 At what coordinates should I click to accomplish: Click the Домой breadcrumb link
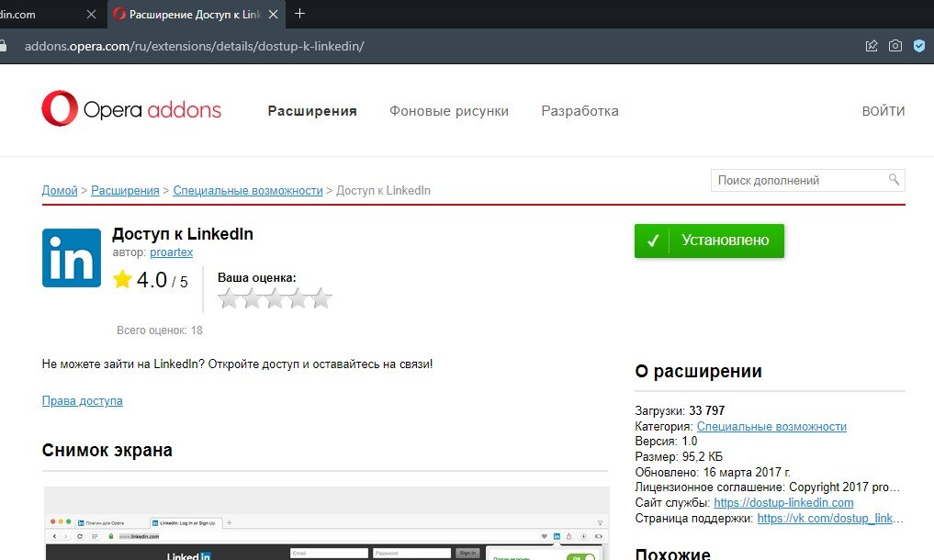(x=60, y=191)
